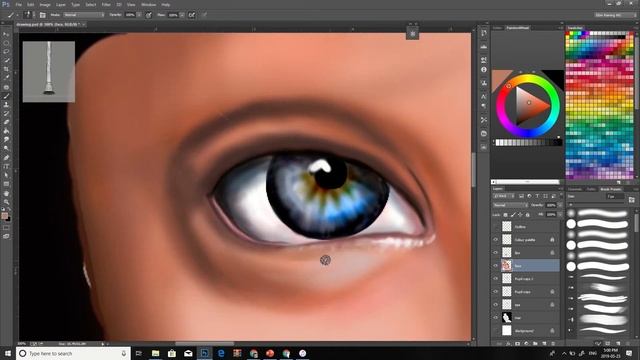Image resolution: width=640 pixels, height=360 pixels.
Task: Open the Image menu
Action: click(45, 4)
